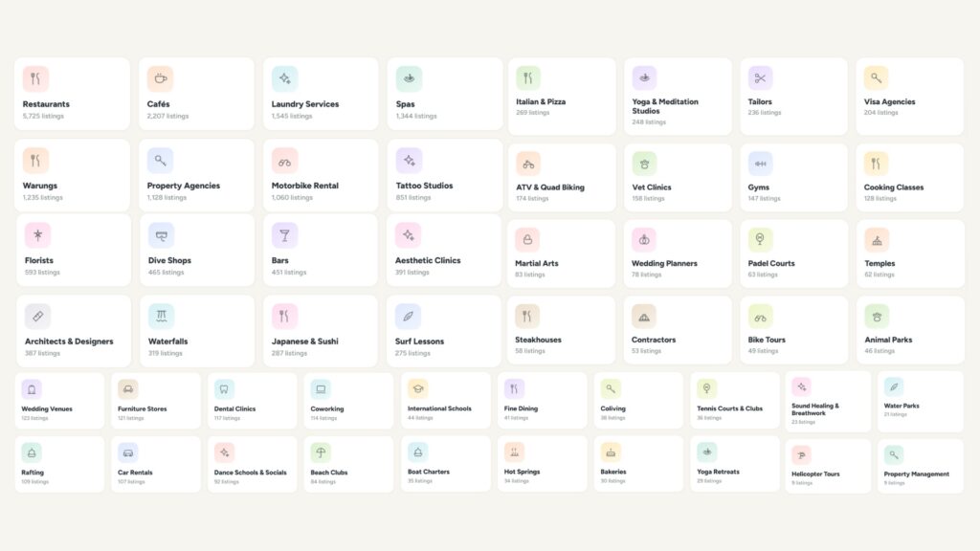
Task: Click the Waterfalls icon
Action: click(161, 316)
